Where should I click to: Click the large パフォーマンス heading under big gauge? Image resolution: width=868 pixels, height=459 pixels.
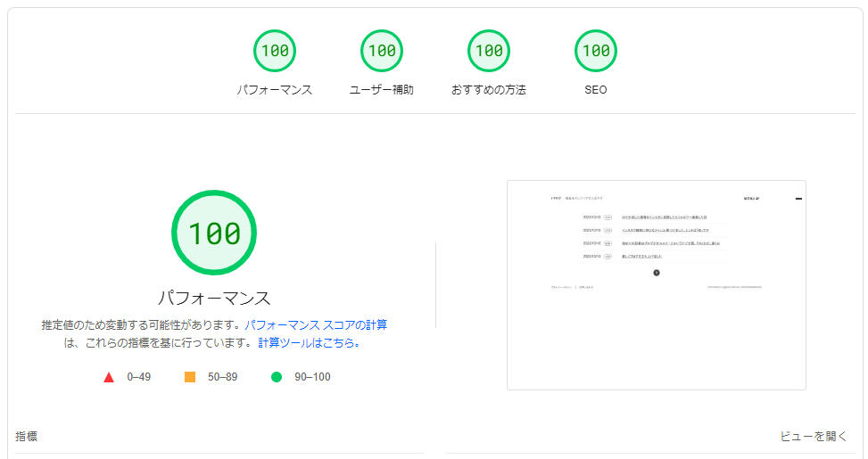tap(214, 298)
